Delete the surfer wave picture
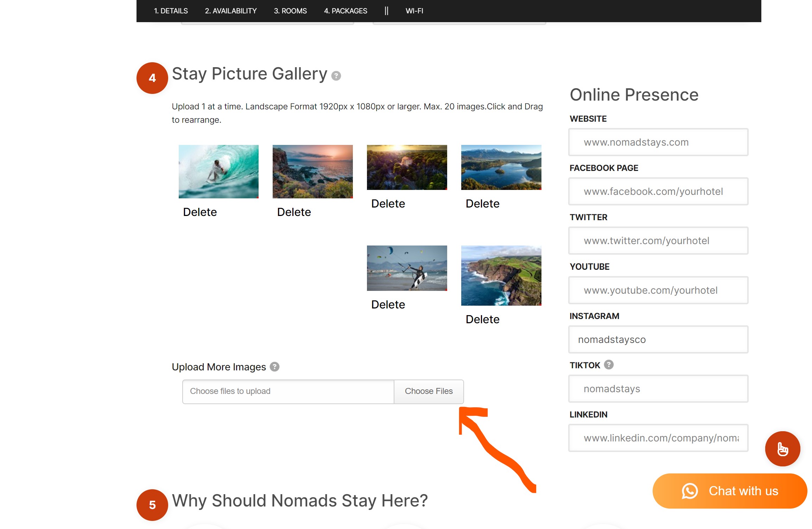Image resolution: width=812 pixels, height=529 pixels. coord(200,212)
